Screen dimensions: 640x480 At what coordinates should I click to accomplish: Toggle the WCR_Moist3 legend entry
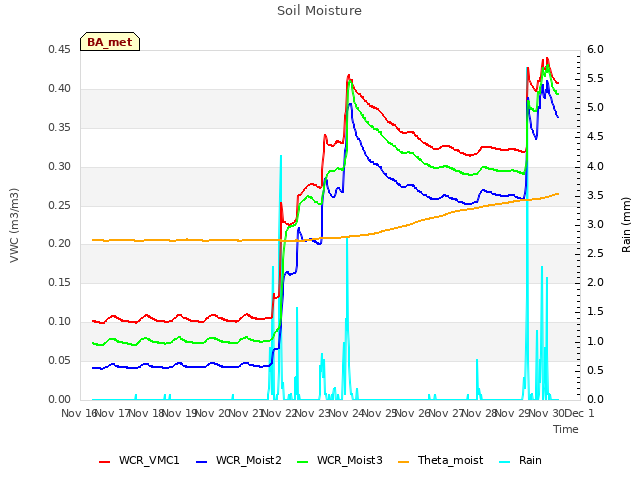pos(340,460)
